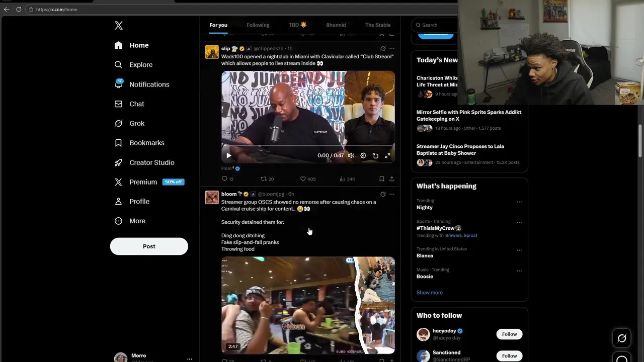Share the clip Wack100 post
The image size is (644, 362).
click(391, 179)
